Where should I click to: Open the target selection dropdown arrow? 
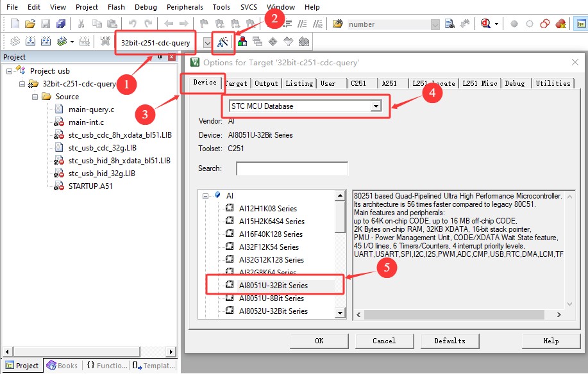point(207,43)
